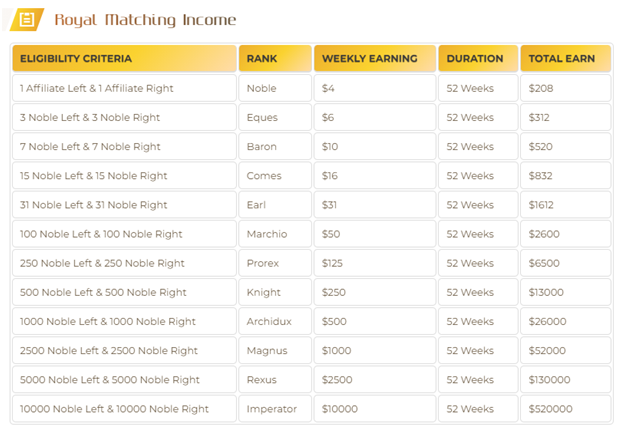Select the Eligibility Criteria column header
Image resolution: width=628 pixels, height=432 pixels.
pos(124,58)
